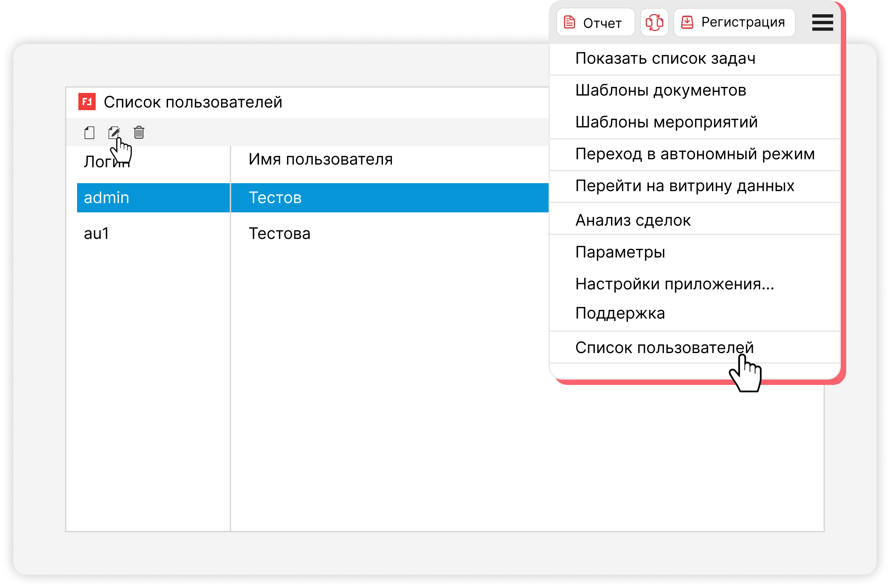Select Список пользователей menu item
This screenshot has width=890, height=588.
pyautogui.click(x=664, y=348)
